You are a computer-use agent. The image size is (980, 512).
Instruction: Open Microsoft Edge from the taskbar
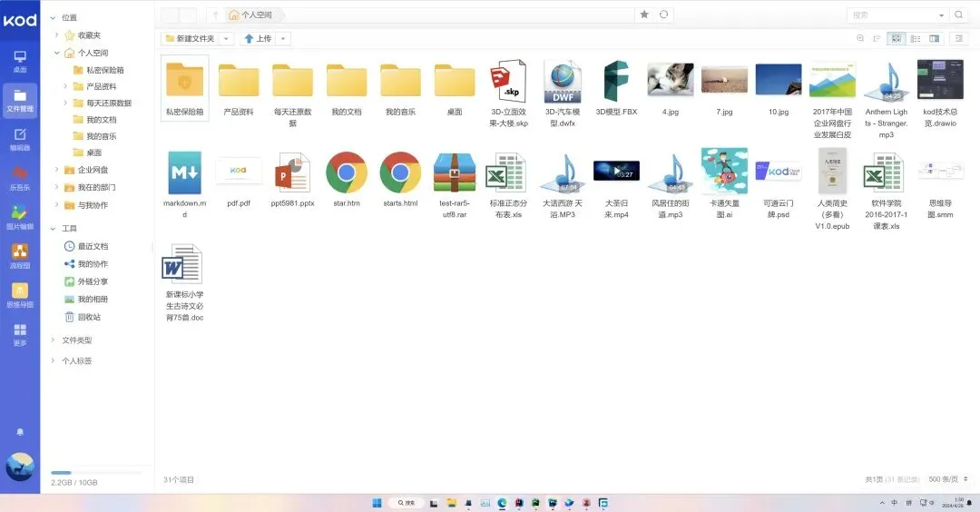(x=502, y=503)
